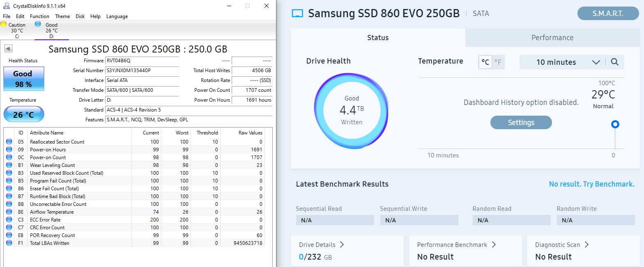Viewport: 644px width, 267px height.
Task: Open the Language menu
Action: (x=117, y=16)
